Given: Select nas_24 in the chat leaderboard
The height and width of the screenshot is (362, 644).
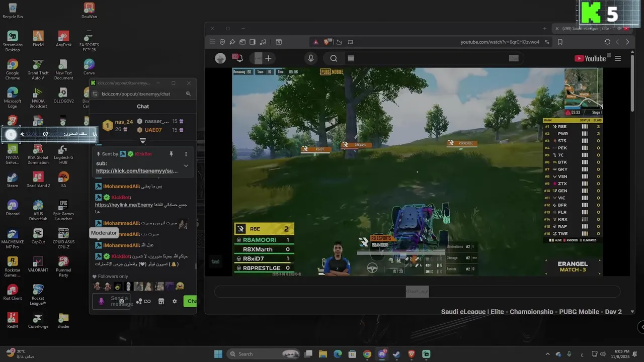Looking at the screenshot, I should 124,122.
